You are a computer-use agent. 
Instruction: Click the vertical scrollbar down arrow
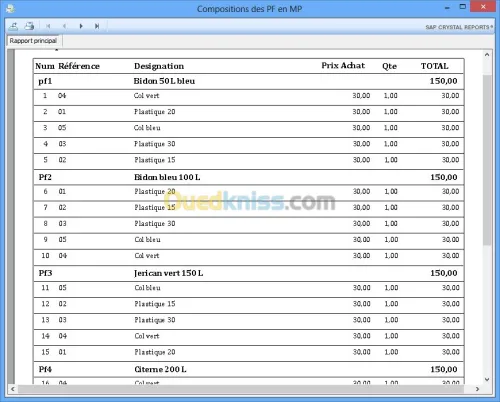tap(487, 379)
